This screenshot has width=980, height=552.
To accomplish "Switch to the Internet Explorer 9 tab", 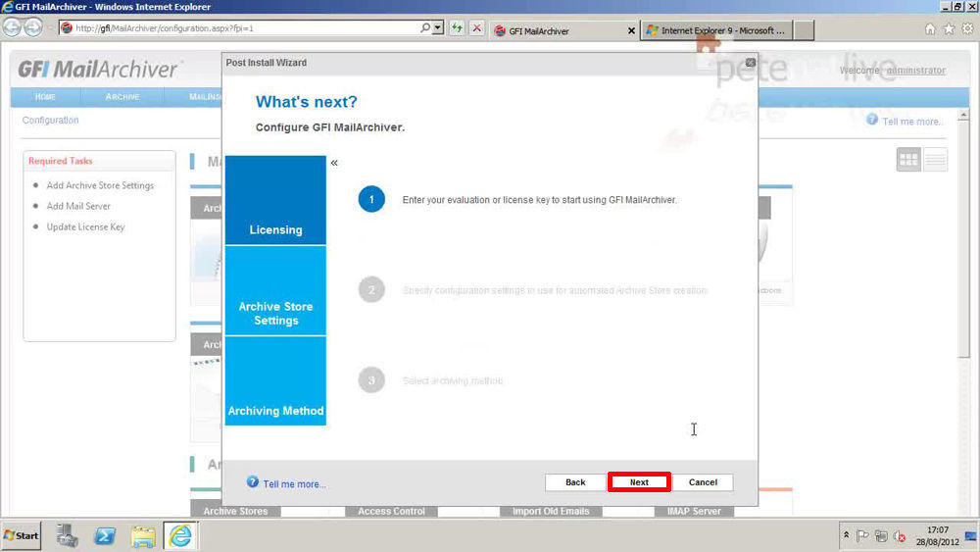I will pos(717,30).
